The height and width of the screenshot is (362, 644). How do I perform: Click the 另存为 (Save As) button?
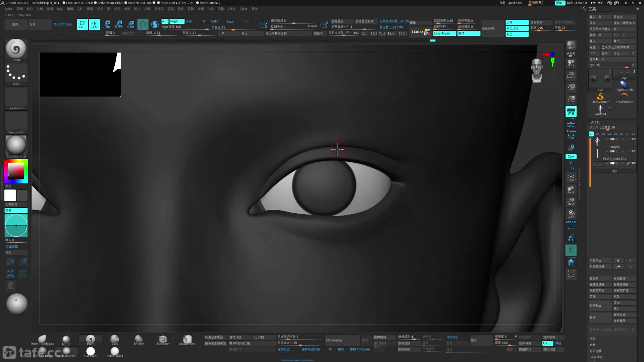pos(624,17)
